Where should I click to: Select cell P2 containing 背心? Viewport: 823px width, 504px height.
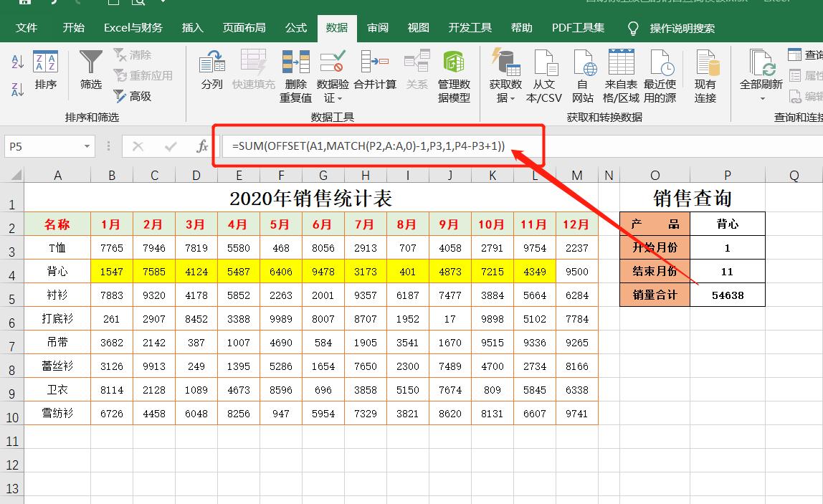[x=727, y=223]
